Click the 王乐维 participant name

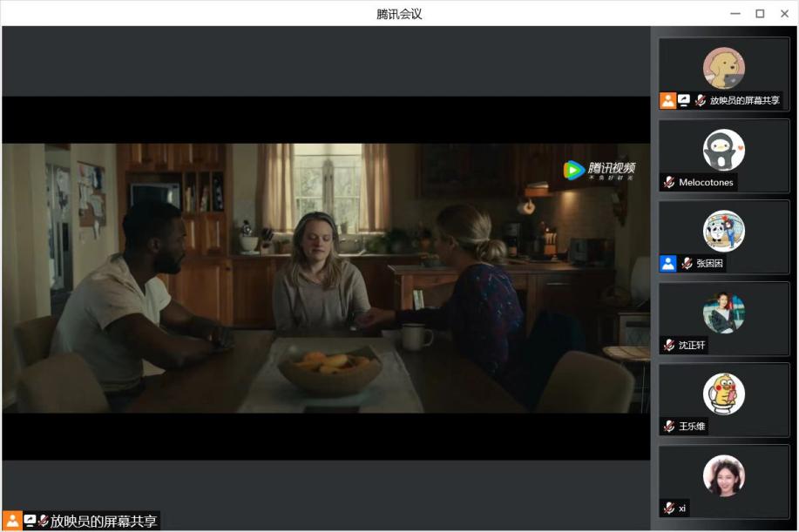(692, 426)
